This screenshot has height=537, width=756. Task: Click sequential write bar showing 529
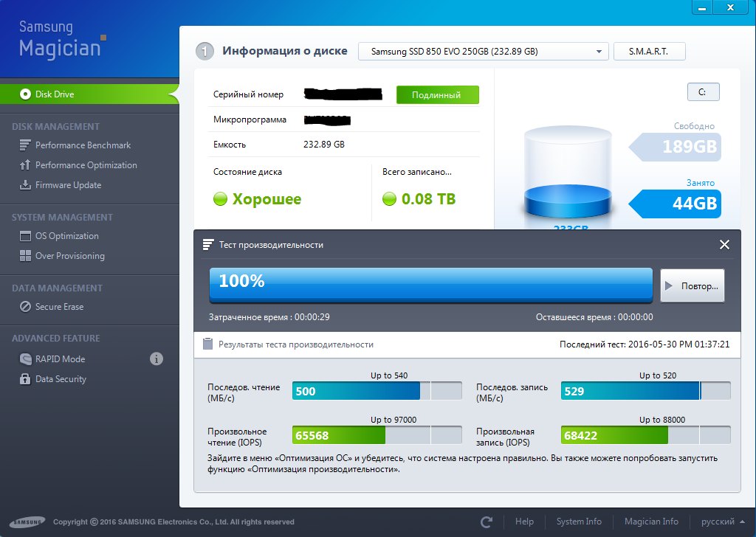[x=645, y=391]
